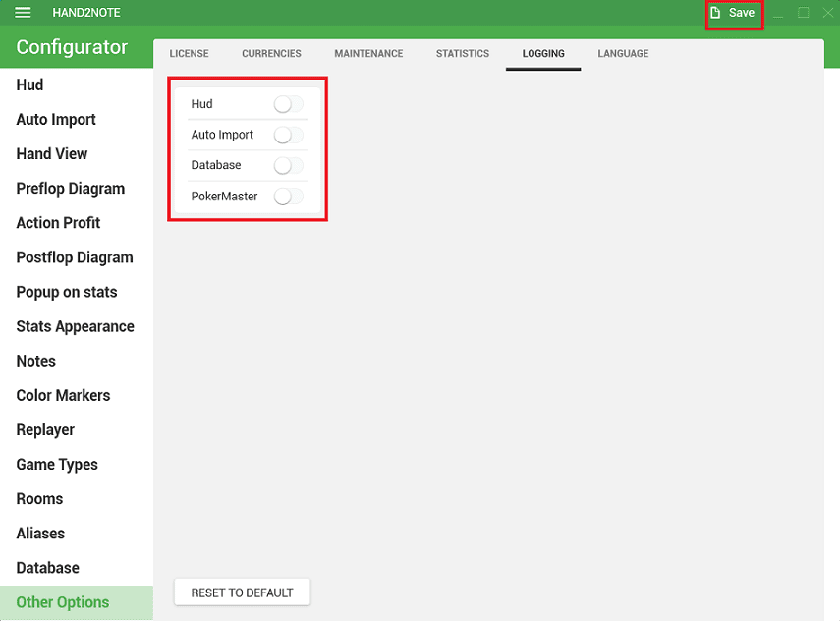
Task: Open Action Profit section
Action: tap(77, 223)
